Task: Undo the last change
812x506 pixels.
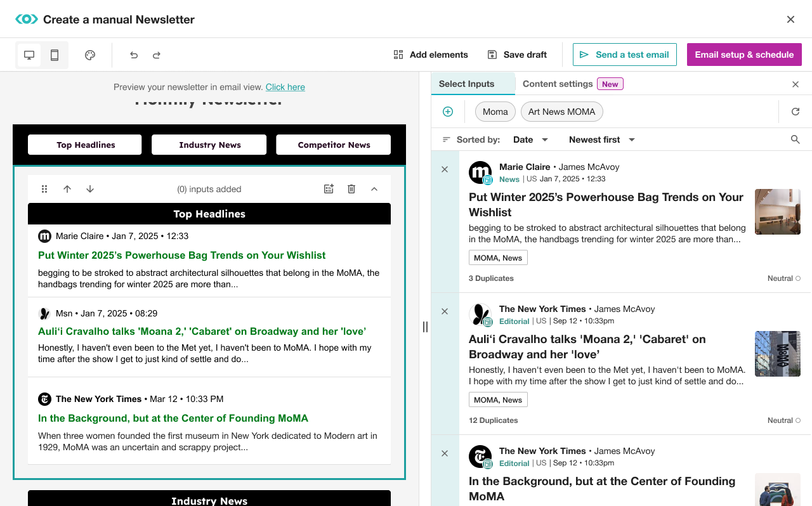Action: (134, 55)
